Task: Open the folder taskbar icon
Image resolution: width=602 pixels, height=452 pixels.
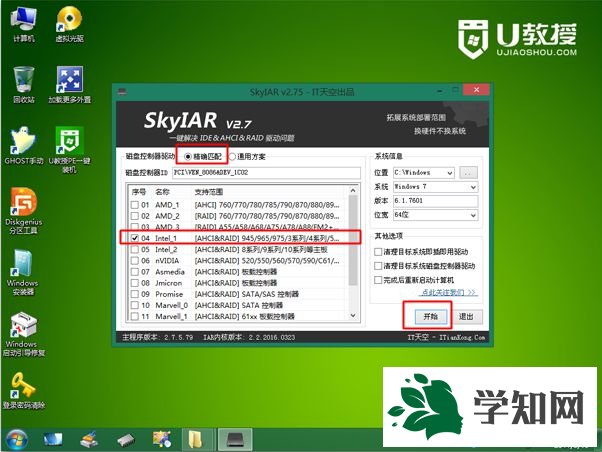Action: pyautogui.click(x=197, y=439)
